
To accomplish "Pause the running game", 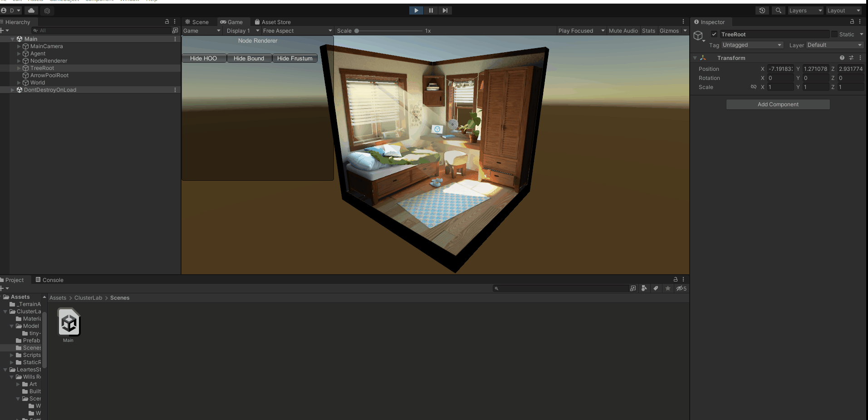I will tap(431, 10).
